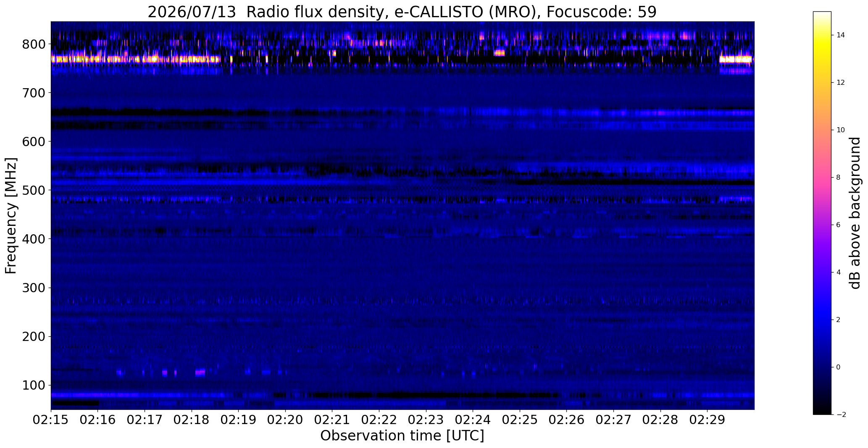
Task: Select the 02:20 time axis label
Action: click(x=285, y=420)
